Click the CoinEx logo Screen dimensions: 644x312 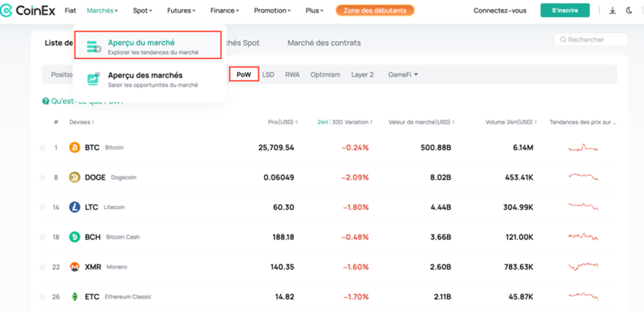click(28, 10)
